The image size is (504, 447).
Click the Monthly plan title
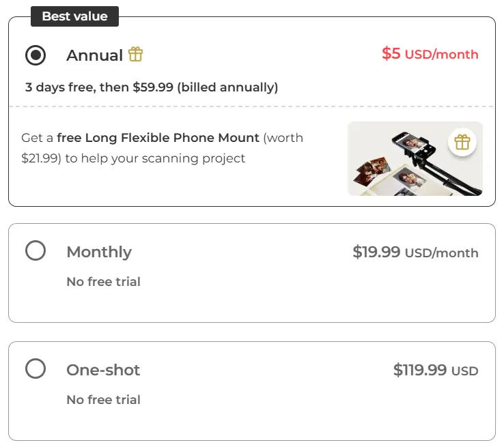click(x=99, y=252)
